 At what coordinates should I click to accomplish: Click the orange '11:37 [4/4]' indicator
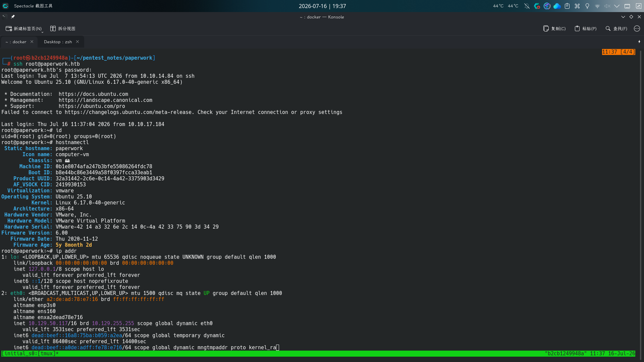coord(618,52)
